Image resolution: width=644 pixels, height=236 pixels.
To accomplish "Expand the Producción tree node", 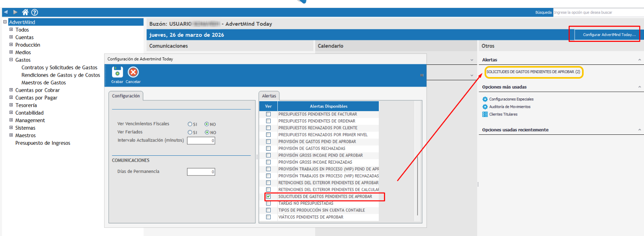I will [11, 45].
